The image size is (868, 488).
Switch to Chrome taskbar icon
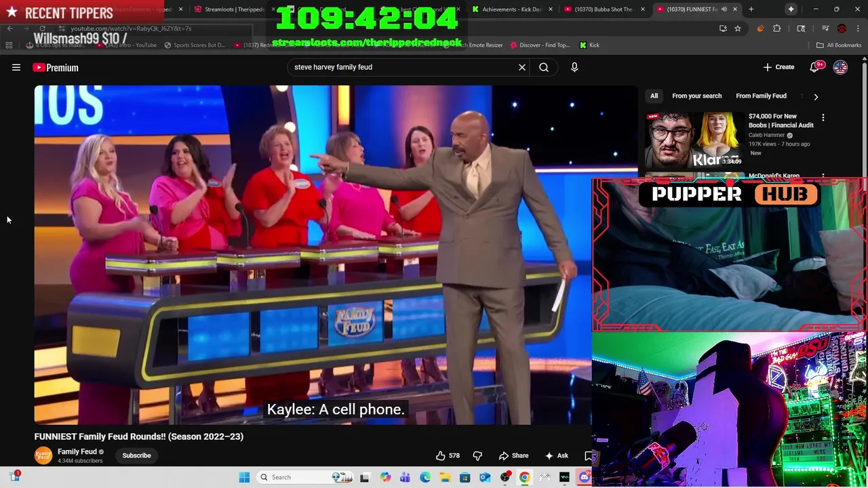(524, 477)
